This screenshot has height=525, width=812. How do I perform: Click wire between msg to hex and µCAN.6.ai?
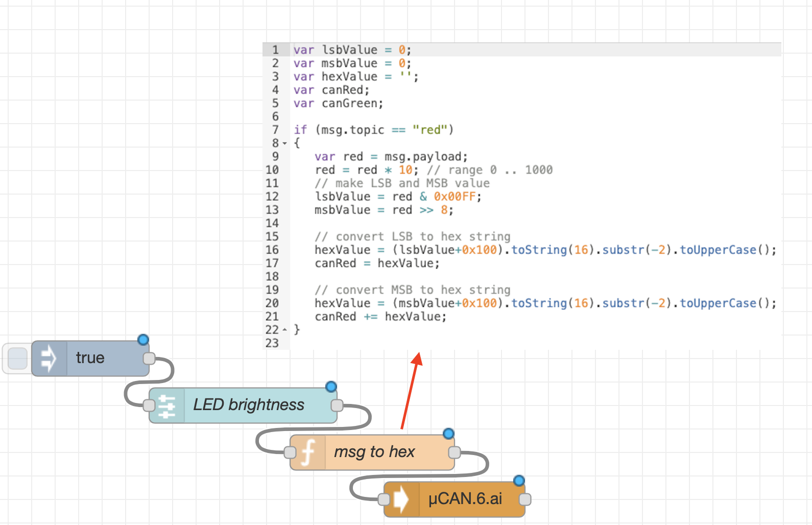click(419, 476)
